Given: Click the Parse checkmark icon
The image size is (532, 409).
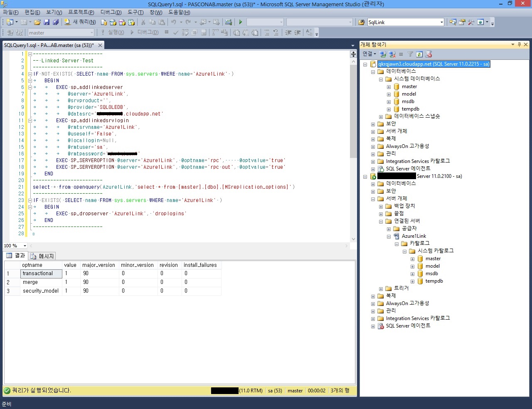Looking at the screenshot, I should (176, 32).
